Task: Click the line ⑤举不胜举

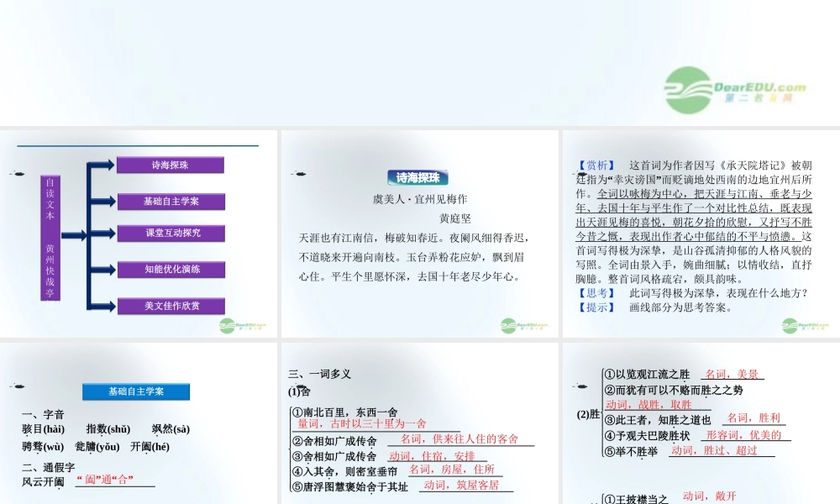Action: tap(631, 452)
